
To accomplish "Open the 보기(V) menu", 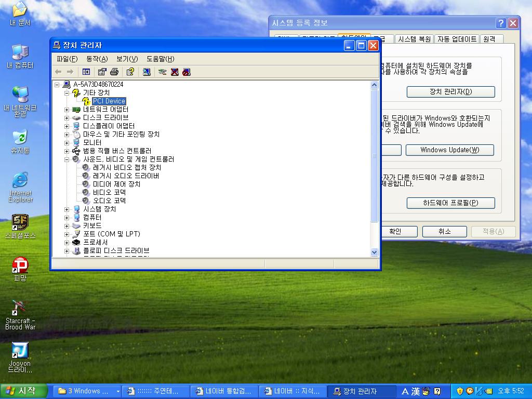I will coord(127,59).
